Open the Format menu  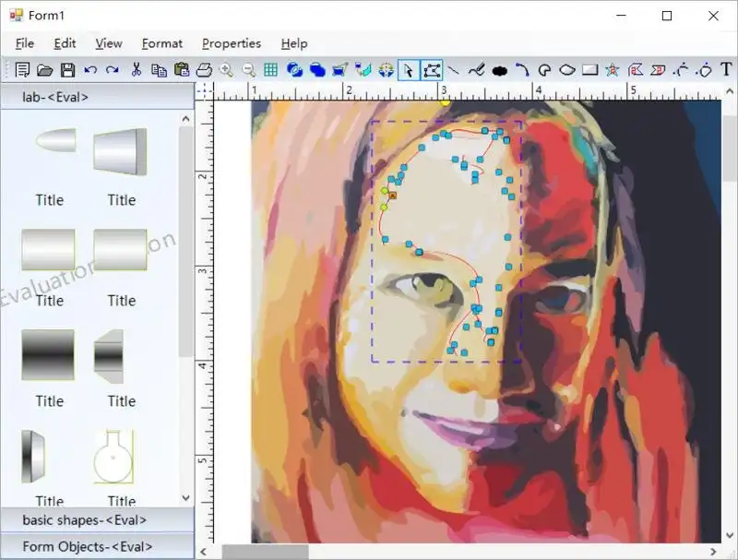click(x=162, y=43)
